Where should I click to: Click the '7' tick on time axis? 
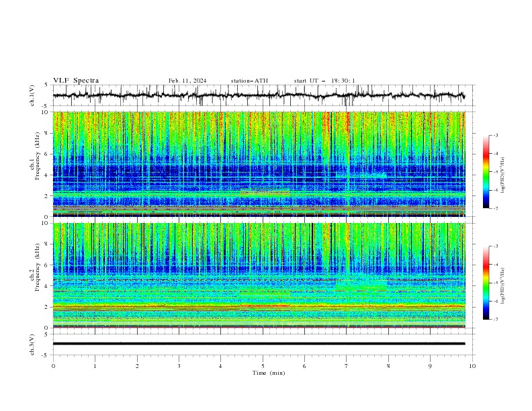347,366
